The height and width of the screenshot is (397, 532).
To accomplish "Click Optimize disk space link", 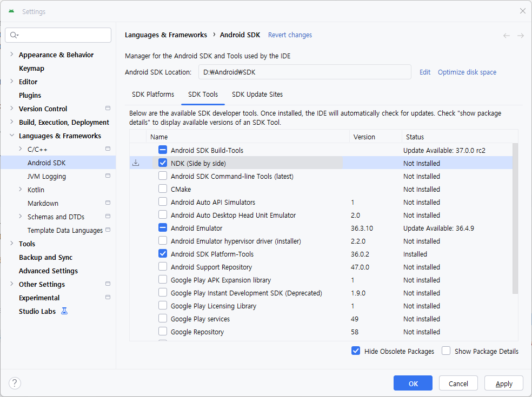I will [x=467, y=72].
